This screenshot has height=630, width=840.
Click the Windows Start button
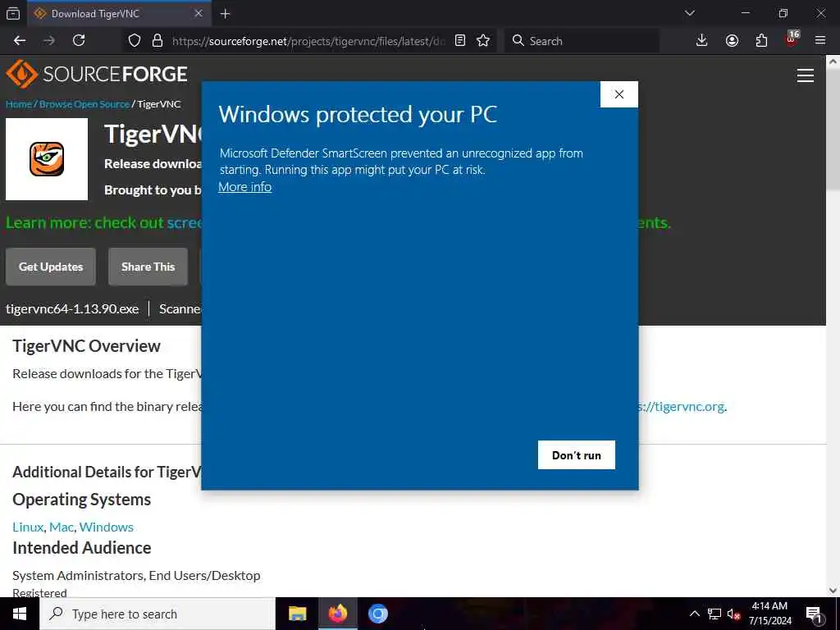pos(20,614)
